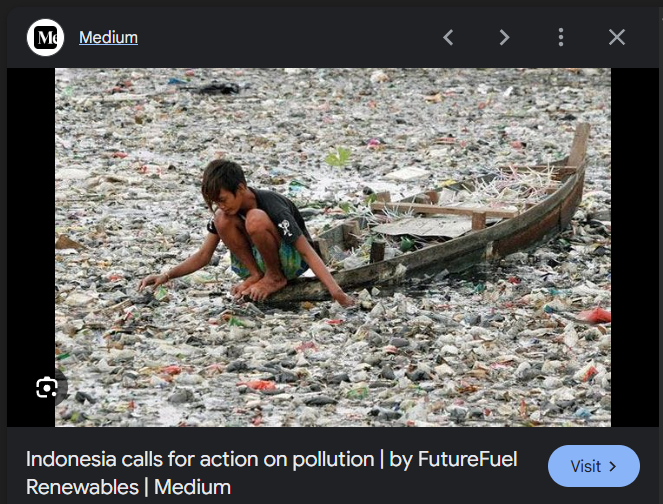
Task: Open the three-dot more options menu
Action: pyautogui.click(x=561, y=38)
